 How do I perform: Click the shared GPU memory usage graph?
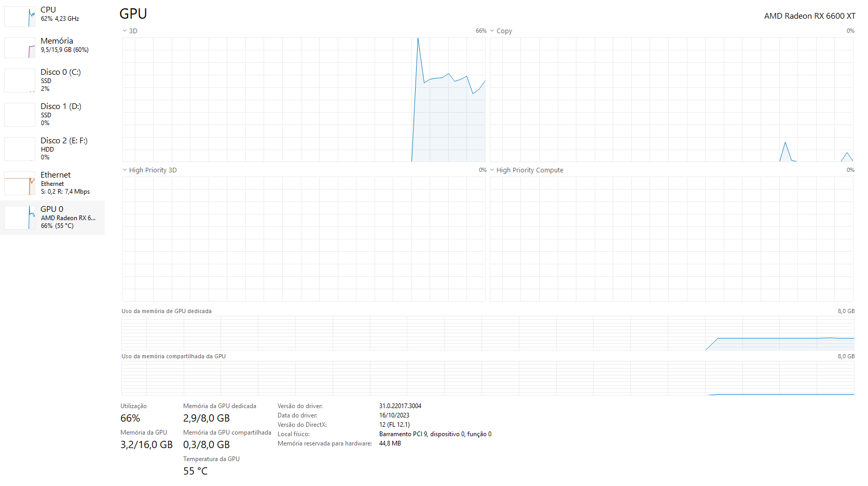[488, 378]
